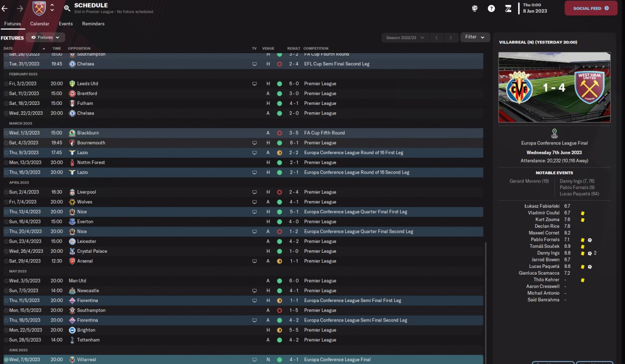The width and height of the screenshot is (625, 364).
Task: Tick the select mark for Nice 20/4/2023 fixture
Action: 6,231
